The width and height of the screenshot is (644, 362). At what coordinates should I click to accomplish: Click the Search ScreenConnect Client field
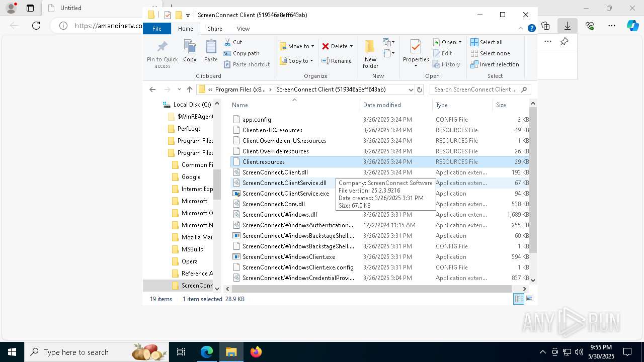pyautogui.click(x=480, y=89)
